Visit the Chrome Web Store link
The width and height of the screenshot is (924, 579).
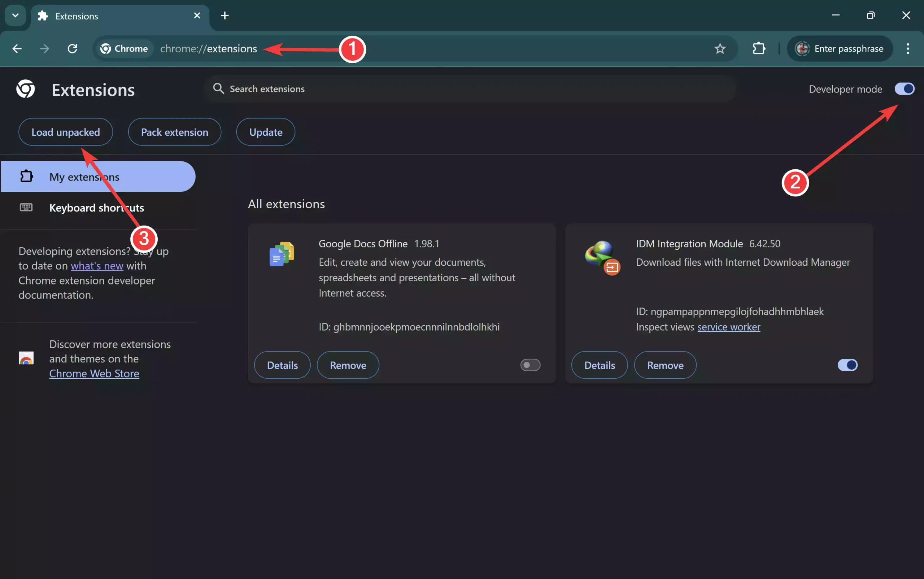94,373
